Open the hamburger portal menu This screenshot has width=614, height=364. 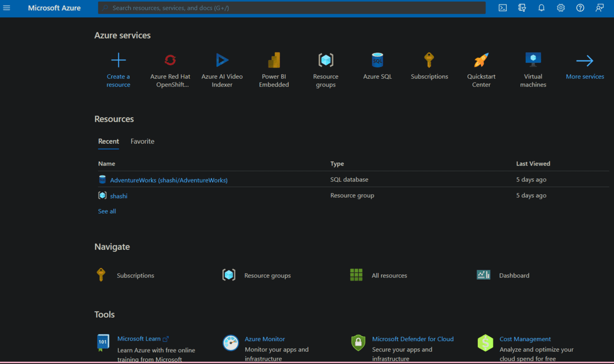pos(7,8)
